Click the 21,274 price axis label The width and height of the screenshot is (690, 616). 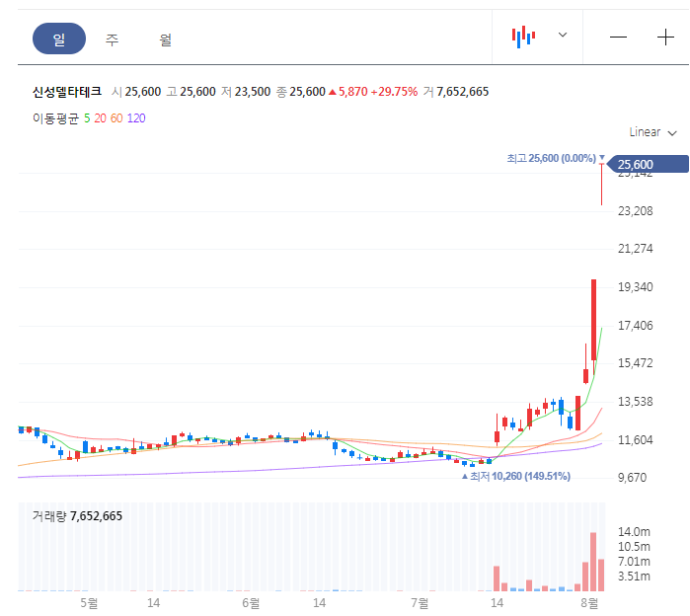(x=635, y=249)
